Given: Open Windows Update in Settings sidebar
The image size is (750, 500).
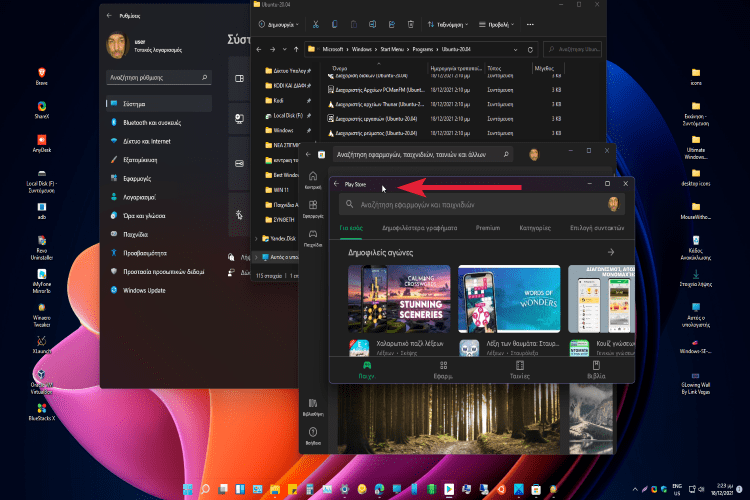Looking at the screenshot, I should point(159,290).
